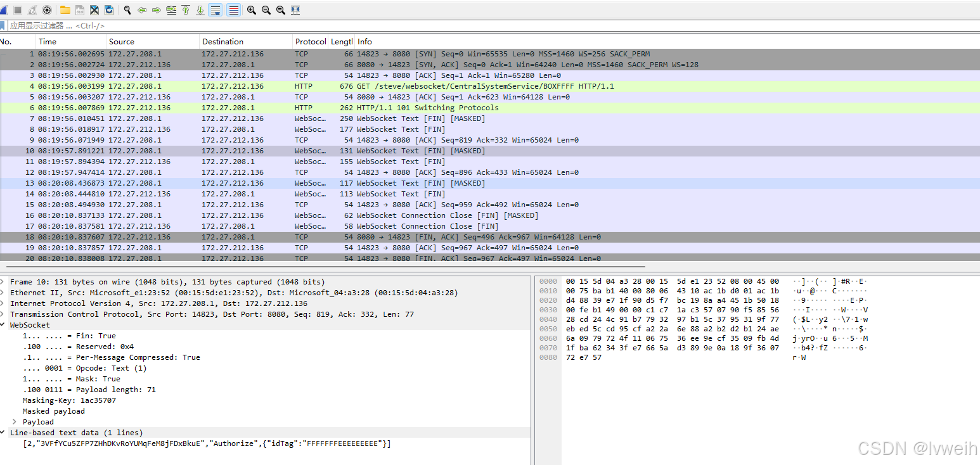Select the Opcode: Text (1) field

[x=84, y=368]
